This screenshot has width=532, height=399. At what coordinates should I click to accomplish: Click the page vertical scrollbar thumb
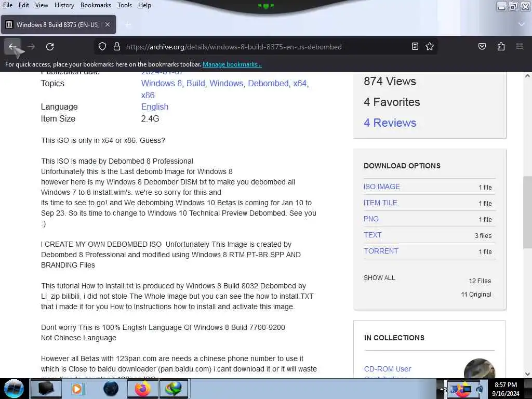coord(527,212)
